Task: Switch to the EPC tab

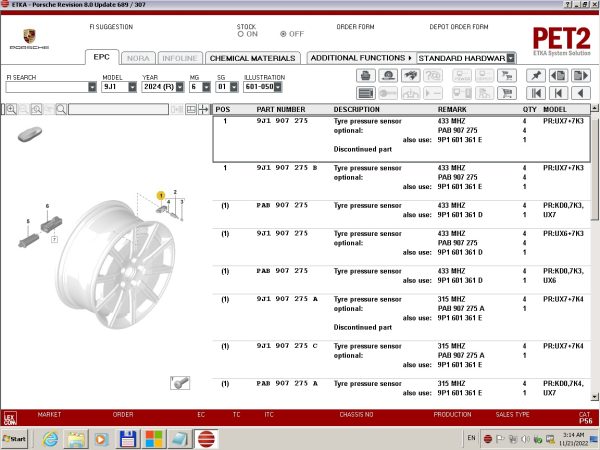Action: pos(101,57)
